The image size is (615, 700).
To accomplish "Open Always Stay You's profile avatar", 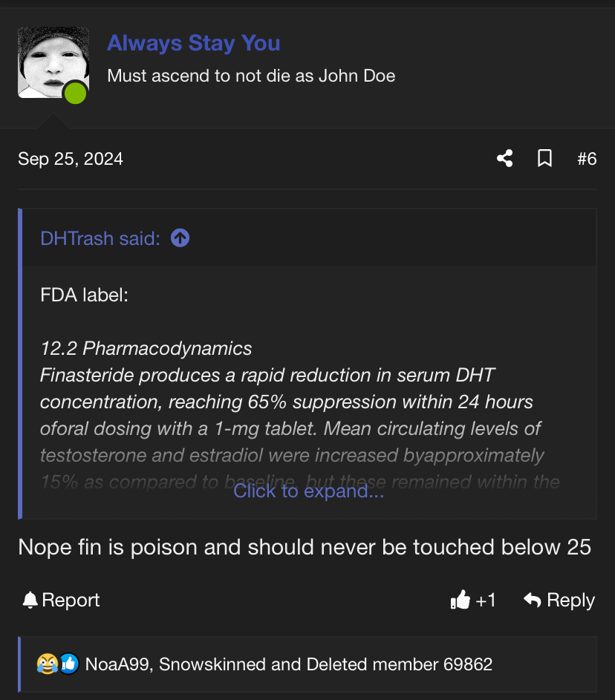I will [x=53, y=62].
